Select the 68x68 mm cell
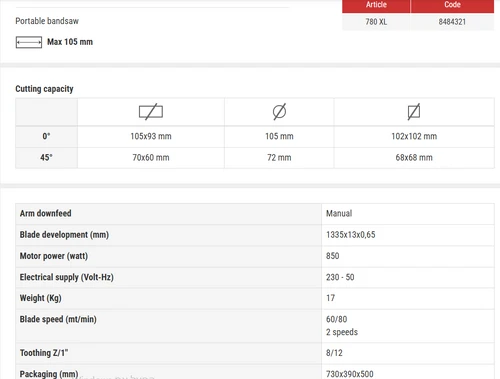This screenshot has width=500, height=379. click(x=414, y=157)
